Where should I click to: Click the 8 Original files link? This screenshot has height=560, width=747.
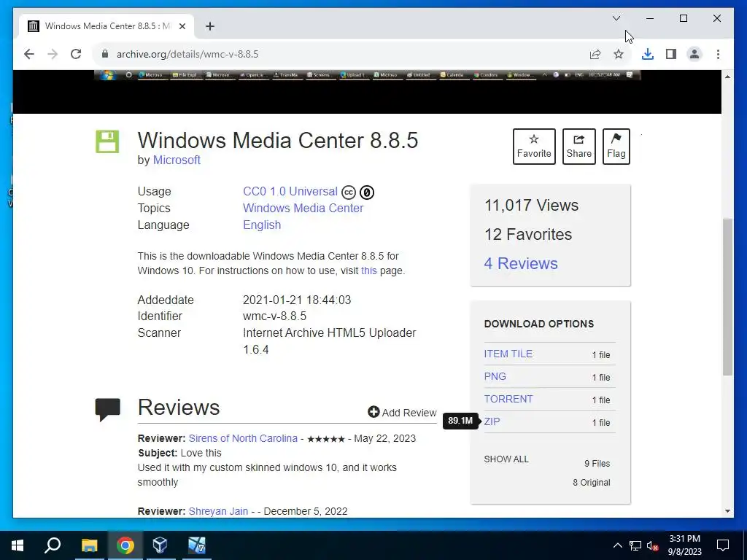(x=591, y=483)
